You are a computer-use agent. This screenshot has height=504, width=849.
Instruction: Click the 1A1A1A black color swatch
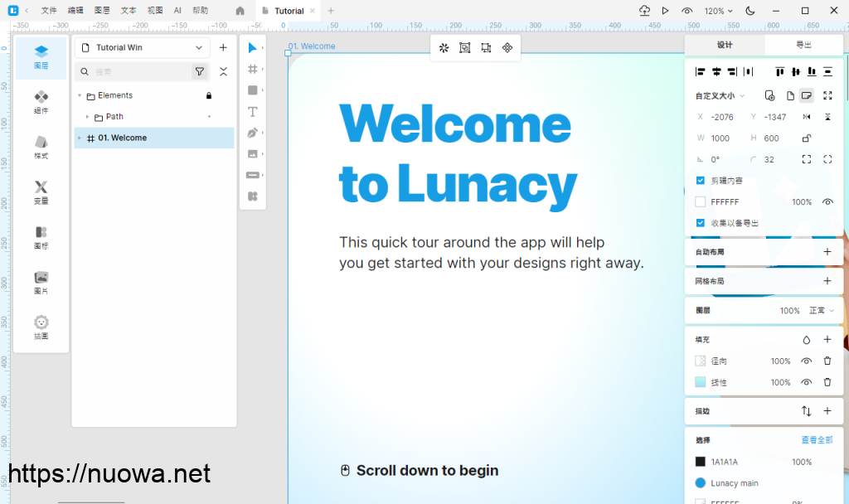[701, 462]
